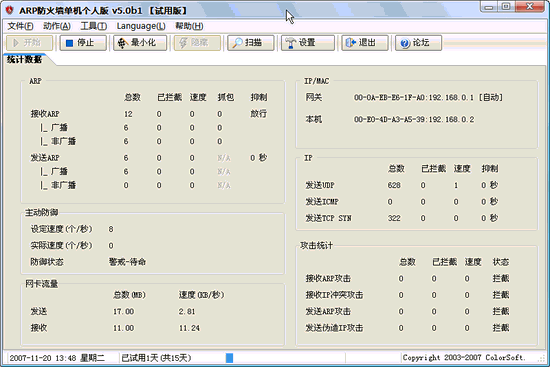Click defense status 警戒-待命
The width and height of the screenshot is (550, 367).
(127, 262)
